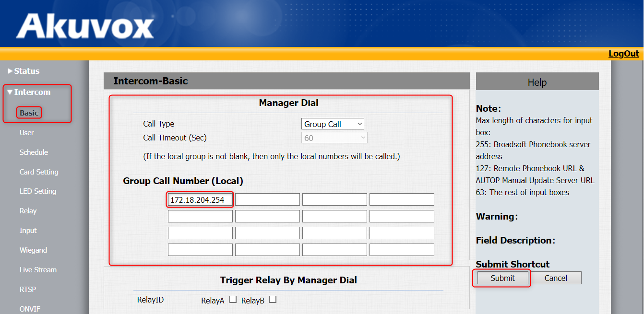644x314 pixels.
Task: Enable the RelayB checkbox
Action: [x=273, y=300]
